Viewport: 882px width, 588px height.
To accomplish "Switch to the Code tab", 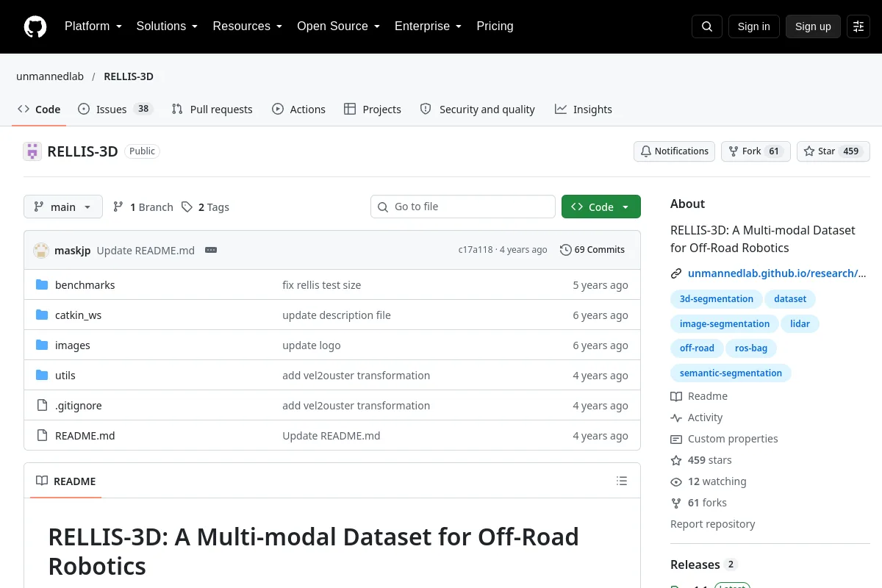I will (39, 110).
